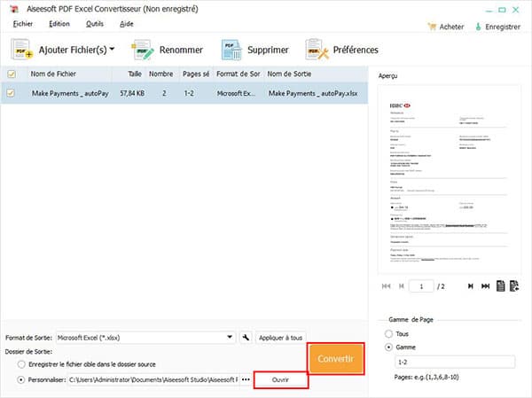
Task: Open the Aide menu
Action: click(127, 24)
